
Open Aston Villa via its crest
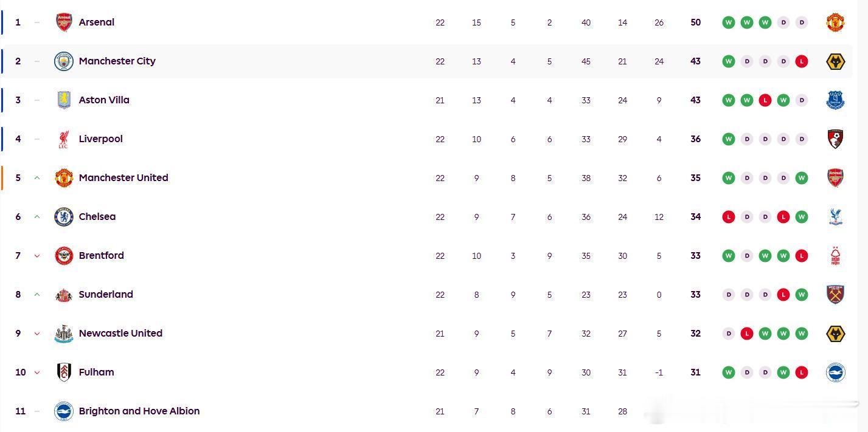coord(64,100)
